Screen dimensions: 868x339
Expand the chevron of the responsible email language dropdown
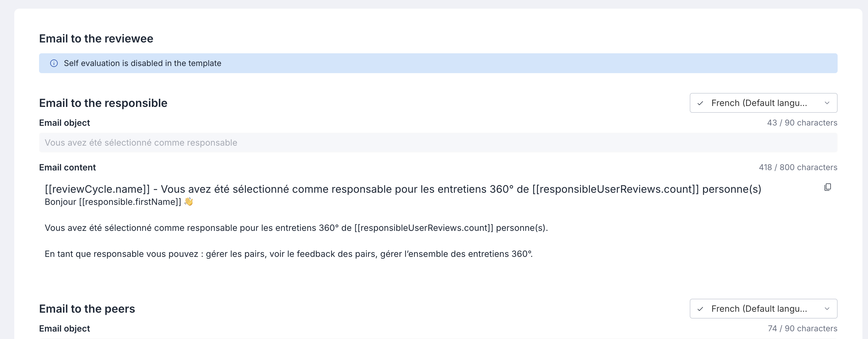click(827, 103)
